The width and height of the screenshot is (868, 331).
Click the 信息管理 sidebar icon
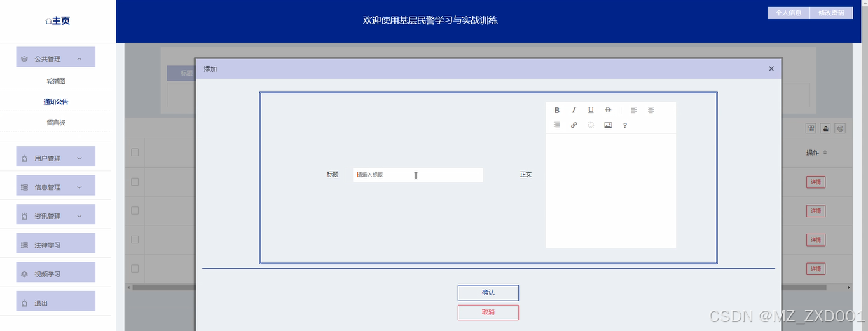tap(24, 187)
